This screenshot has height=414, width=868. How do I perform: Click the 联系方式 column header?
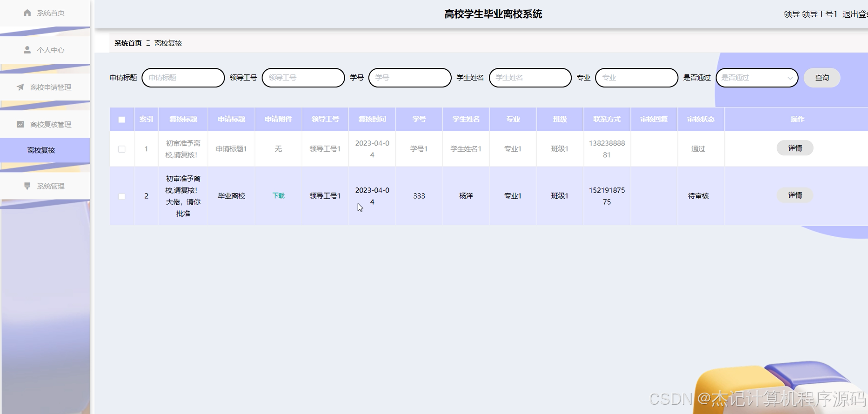point(607,119)
